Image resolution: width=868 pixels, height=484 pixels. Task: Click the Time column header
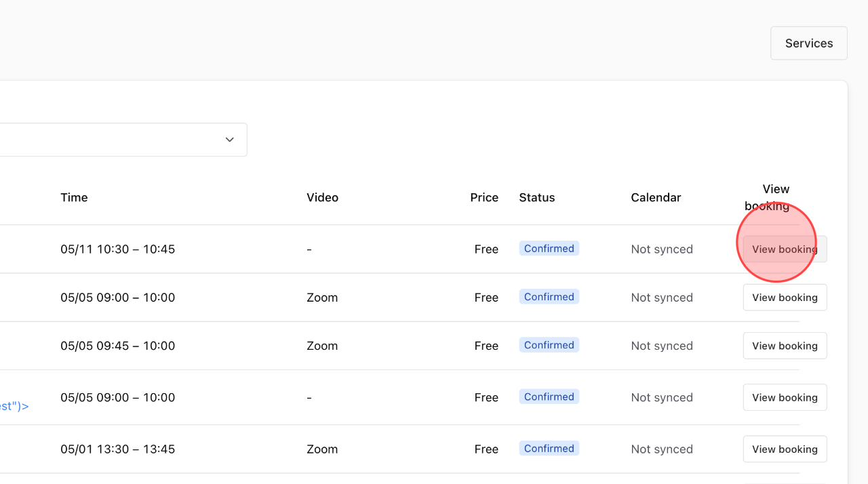pyautogui.click(x=74, y=197)
